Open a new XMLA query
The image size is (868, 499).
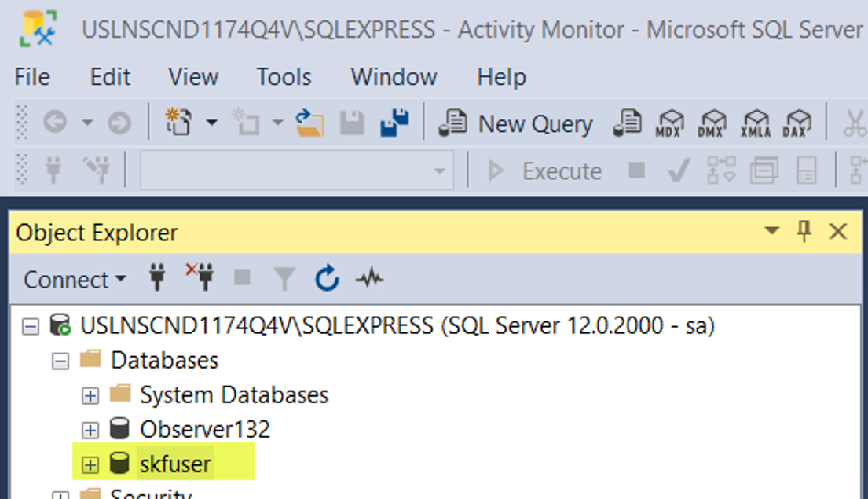tap(756, 123)
